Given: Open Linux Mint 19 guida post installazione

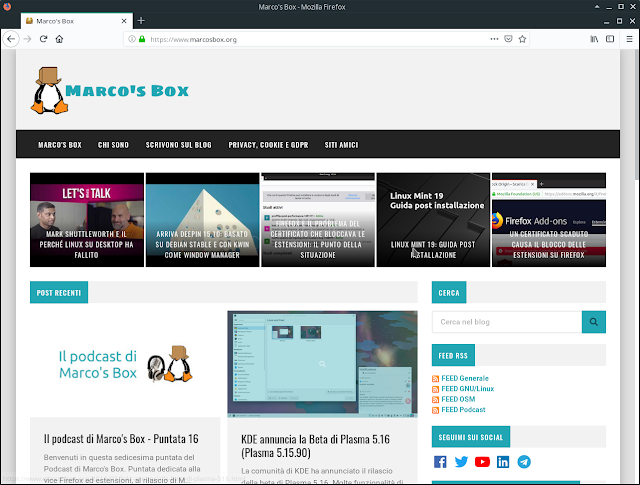Looking at the screenshot, I should [x=433, y=220].
